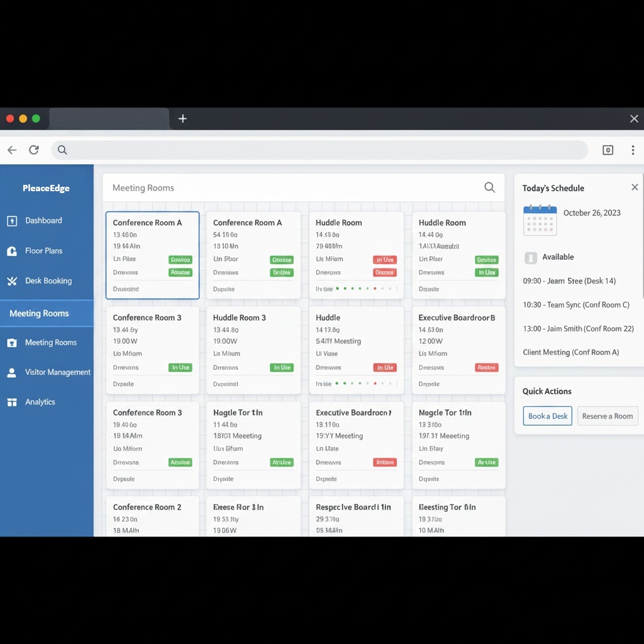Image resolution: width=644 pixels, height=644 pixels.
Task: Open the browser three-dot menu
Action: point(633,150)
